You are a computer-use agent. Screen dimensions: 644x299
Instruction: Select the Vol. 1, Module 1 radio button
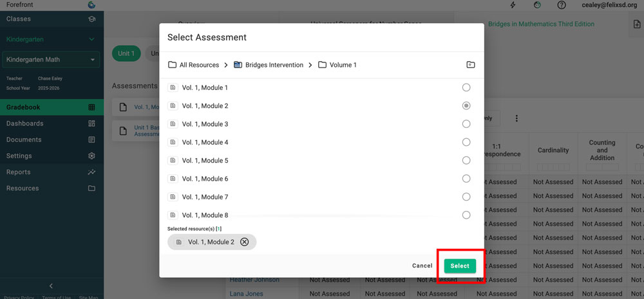click(466, 87)
